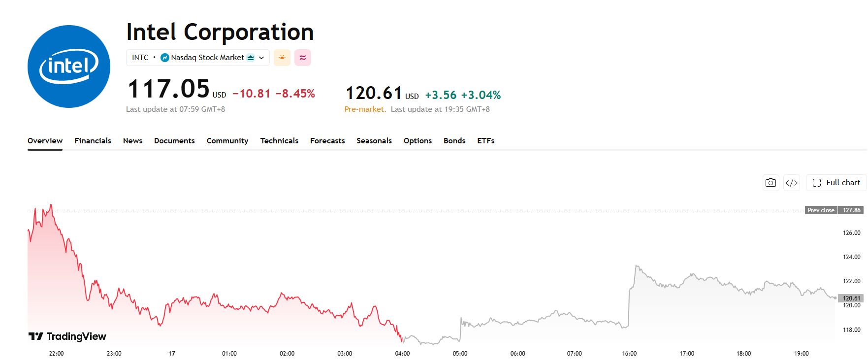Click the TradingView logo on chart
868x362 pixels.
[x=67, y=336]
